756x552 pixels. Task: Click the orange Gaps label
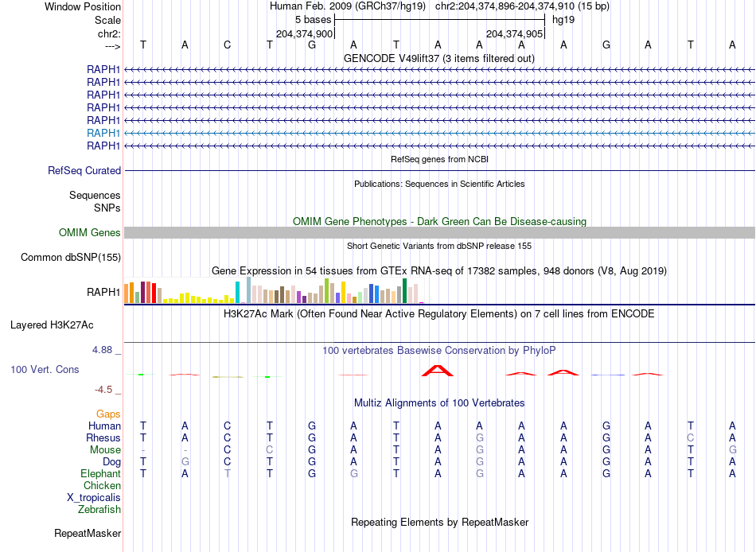pos(108,414)
